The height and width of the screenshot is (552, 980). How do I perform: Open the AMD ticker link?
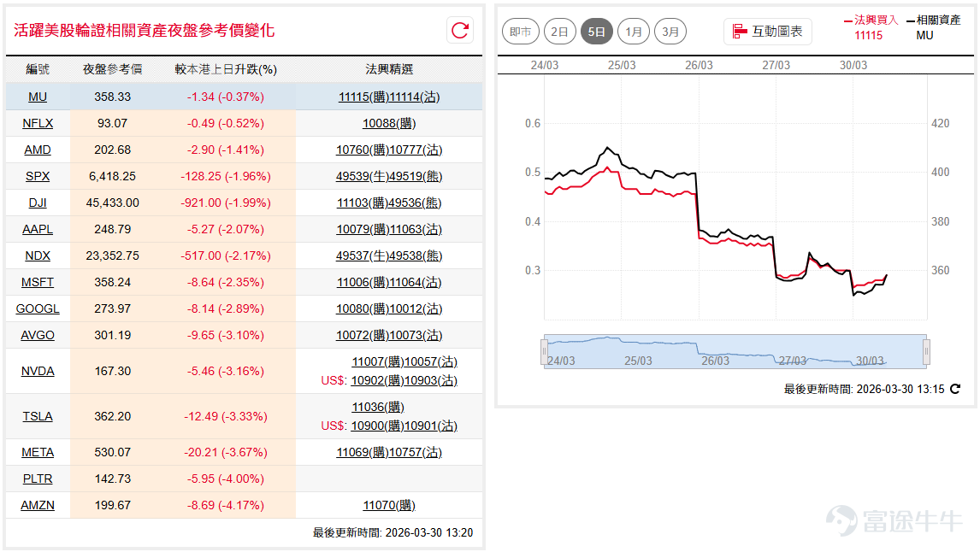(x=38, y=150)
